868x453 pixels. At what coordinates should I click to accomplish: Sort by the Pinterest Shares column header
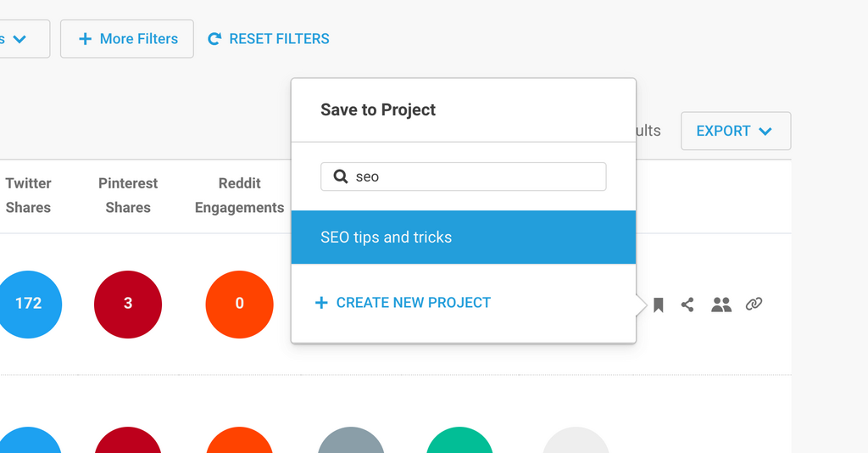point(128,195)
